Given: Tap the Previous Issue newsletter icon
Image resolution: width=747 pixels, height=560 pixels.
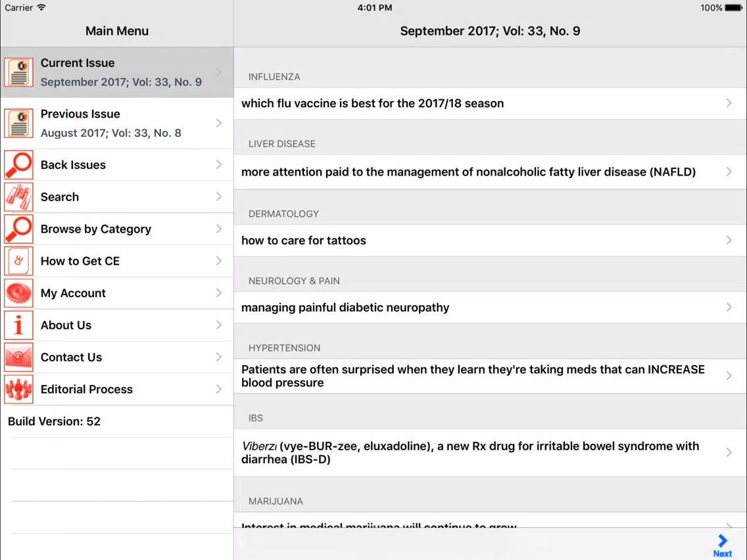Looking at the screenshot, I should [x=18, y=124].
